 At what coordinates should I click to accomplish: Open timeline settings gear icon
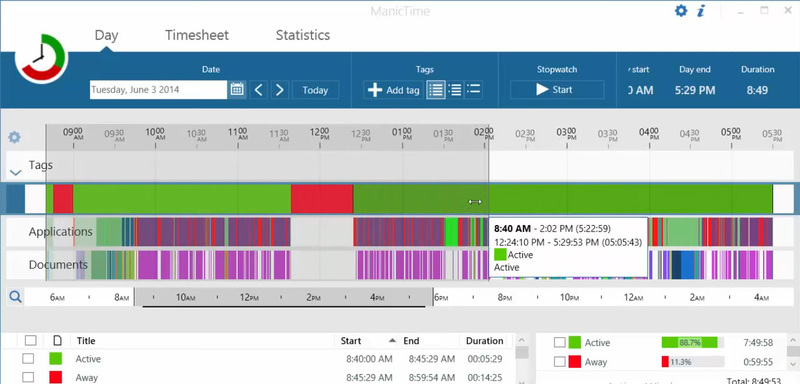click(x=14, y=137)
